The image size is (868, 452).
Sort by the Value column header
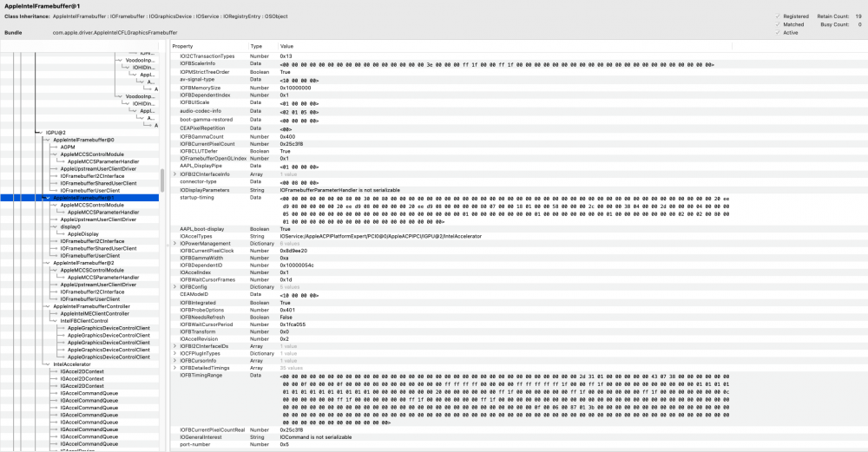[505, 47]
